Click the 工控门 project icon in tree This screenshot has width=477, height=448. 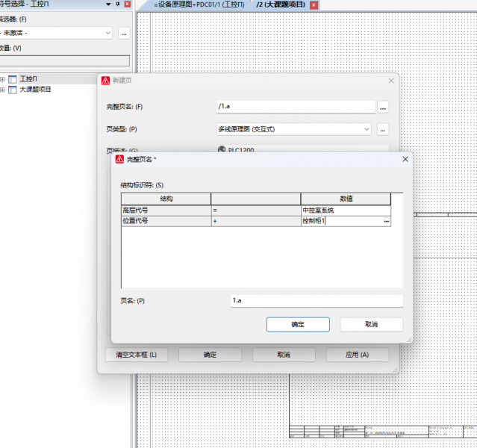click(13, 79)
